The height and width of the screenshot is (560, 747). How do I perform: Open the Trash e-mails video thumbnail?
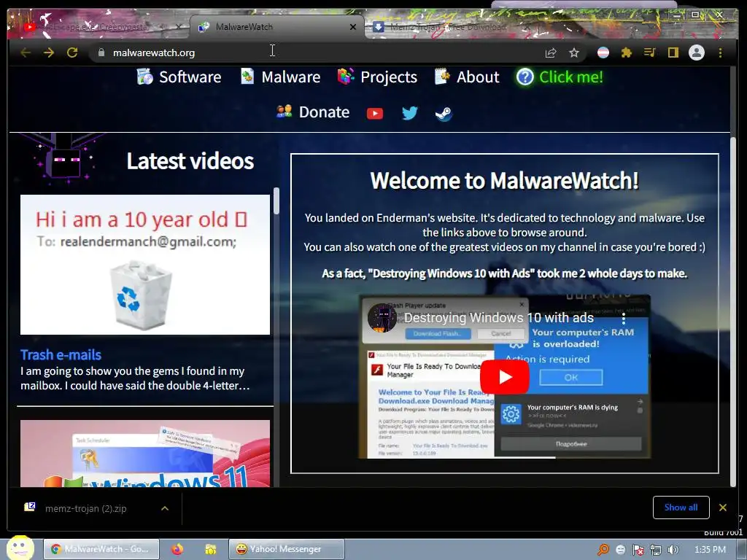pyautogui.click(x=145, y=264)
